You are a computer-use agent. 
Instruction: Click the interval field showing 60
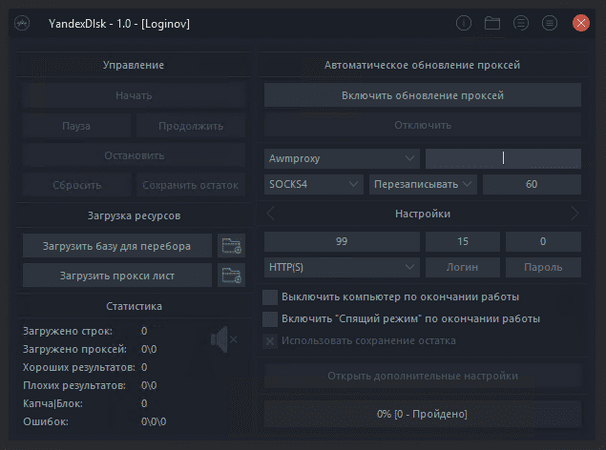532,184
